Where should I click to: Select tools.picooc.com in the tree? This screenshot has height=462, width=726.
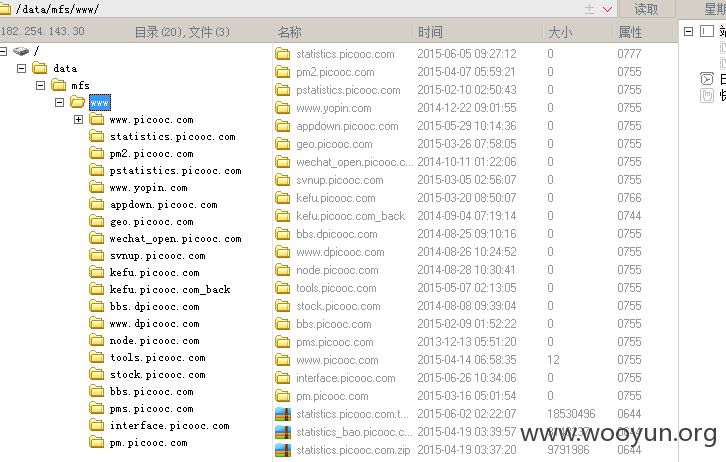coord(157,357)
